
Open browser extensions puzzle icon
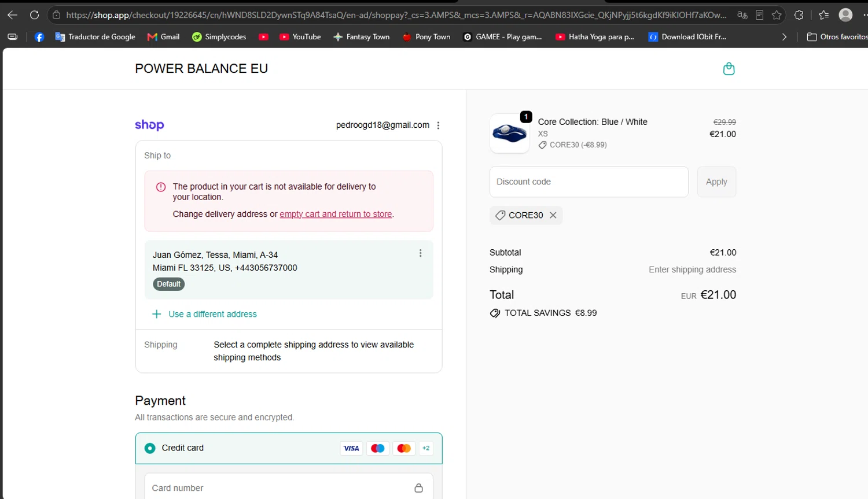(799, 15)
